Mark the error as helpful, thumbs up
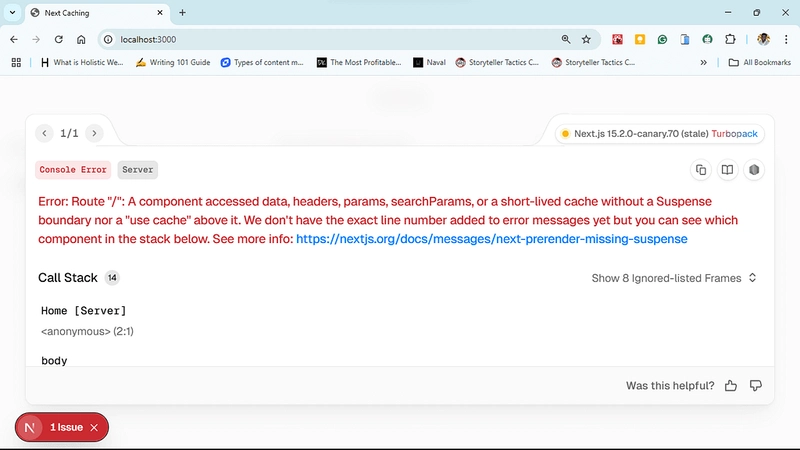Screen dimensions: 800x450 [x=731, y=386]
